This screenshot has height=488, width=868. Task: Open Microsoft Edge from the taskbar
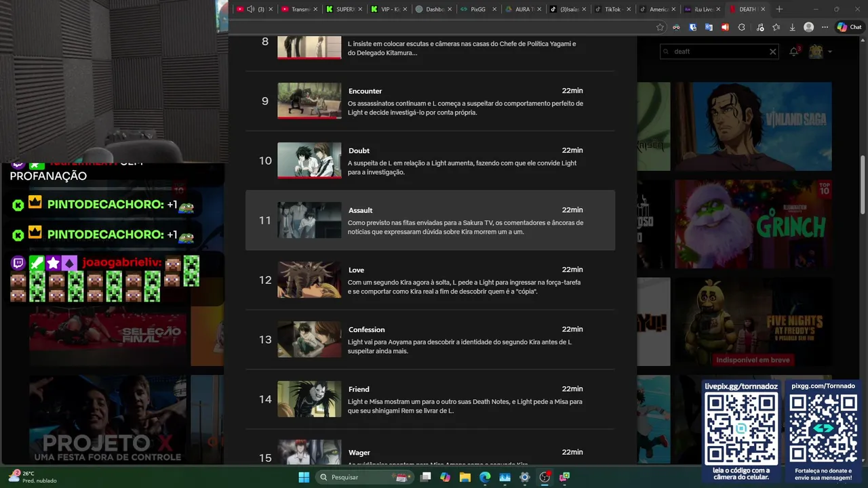(485, 477)
